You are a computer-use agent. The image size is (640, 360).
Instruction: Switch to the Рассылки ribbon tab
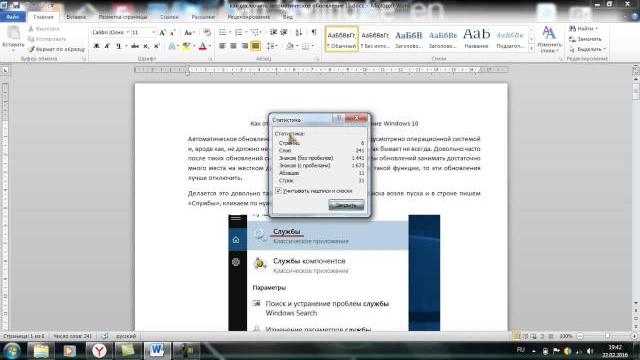click(203, 17)
